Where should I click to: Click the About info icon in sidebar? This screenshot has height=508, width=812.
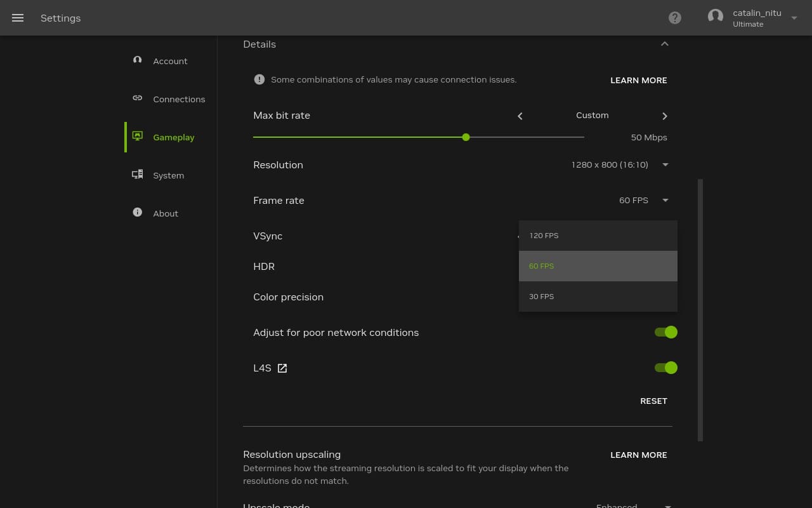(137, 213)
